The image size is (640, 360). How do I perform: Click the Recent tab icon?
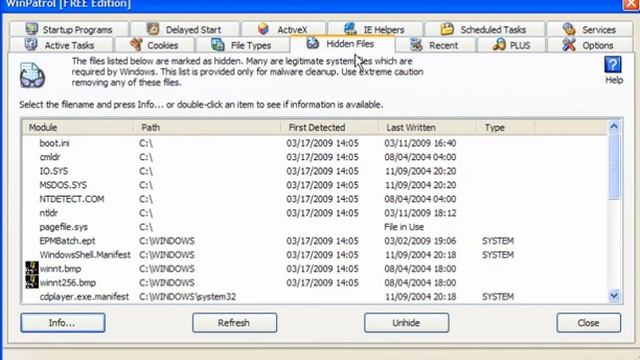coord(416,44)
